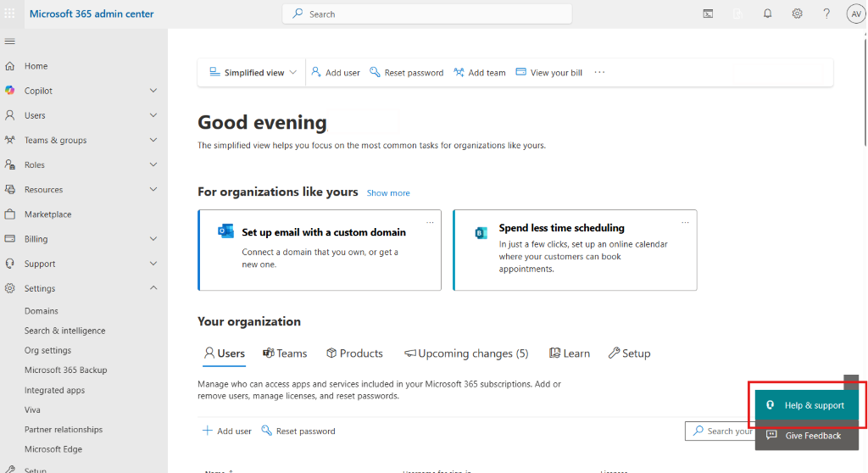Open more options on custom domain card
The image size is (868, 473).
[x=430, y=222]
